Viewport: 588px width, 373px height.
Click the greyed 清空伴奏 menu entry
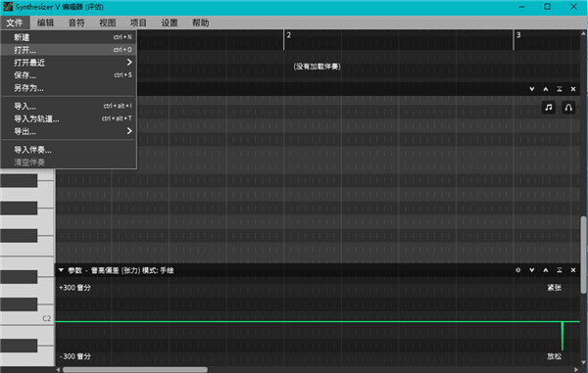tap(69, 163)
